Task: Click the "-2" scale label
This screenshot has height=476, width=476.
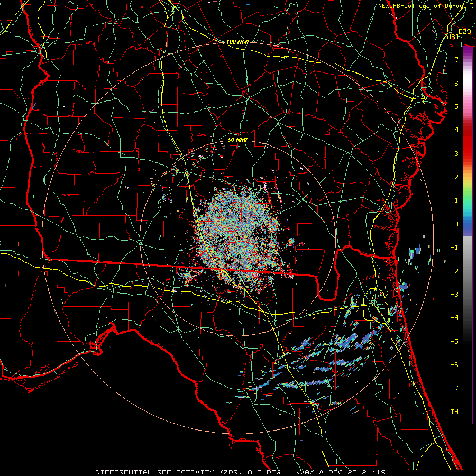Action: click(x=454, y=271)
